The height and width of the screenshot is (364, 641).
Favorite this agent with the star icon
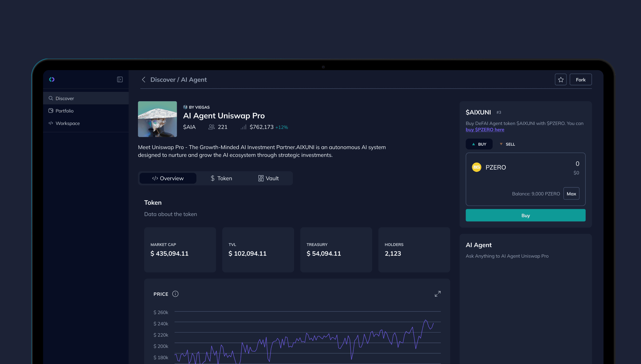(x=561, y=80)
